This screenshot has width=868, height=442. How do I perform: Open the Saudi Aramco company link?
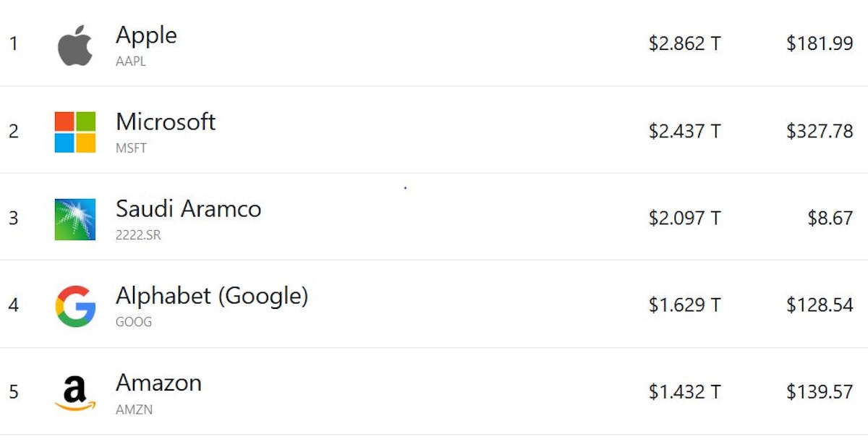[188, 209]
